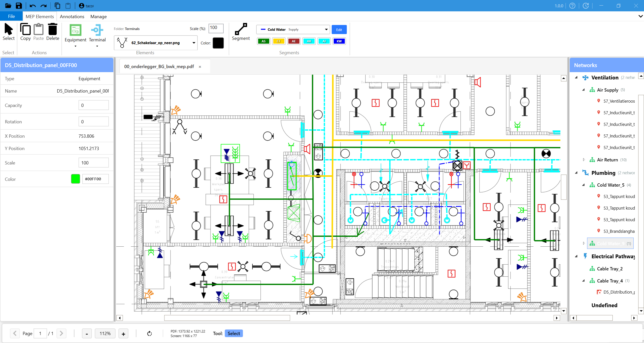Click the Delete action icon
This screenshot has width=644, height=343.
(52, 30)
